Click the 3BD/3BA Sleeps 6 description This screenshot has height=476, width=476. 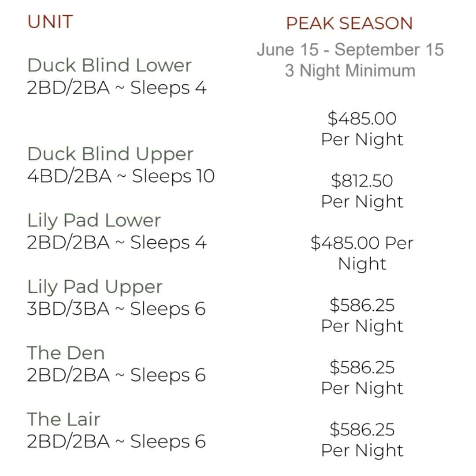(x=116, y=309)
